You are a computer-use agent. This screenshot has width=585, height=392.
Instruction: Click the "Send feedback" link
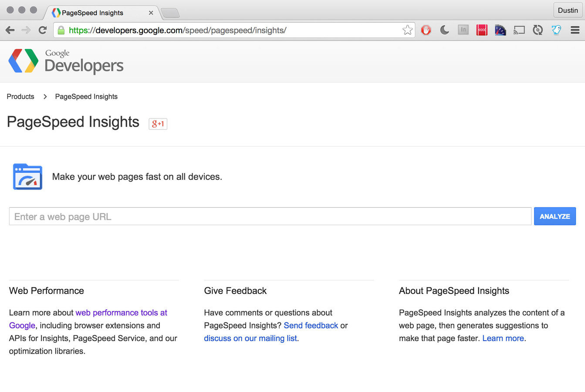(x=311, y=325)
